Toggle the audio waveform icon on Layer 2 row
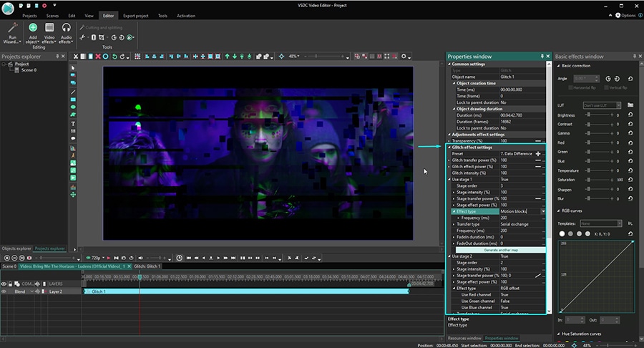This screenshot has width=644, height=348. [x=37, y=291]
